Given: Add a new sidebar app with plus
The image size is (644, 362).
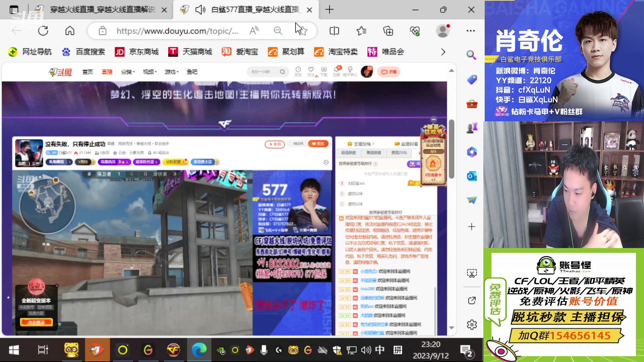Looking at the screenshot, I should coord(472,227).
